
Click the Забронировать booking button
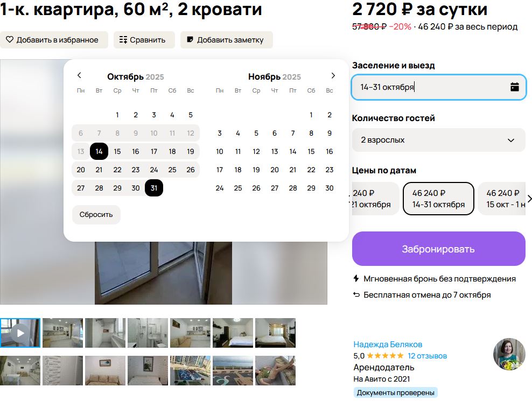point(438,249)
